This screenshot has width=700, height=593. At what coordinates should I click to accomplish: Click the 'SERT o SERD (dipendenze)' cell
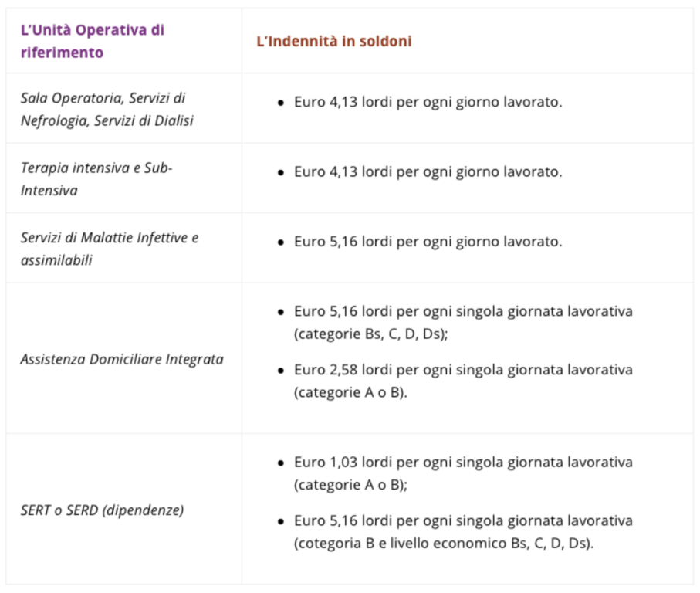102,510
